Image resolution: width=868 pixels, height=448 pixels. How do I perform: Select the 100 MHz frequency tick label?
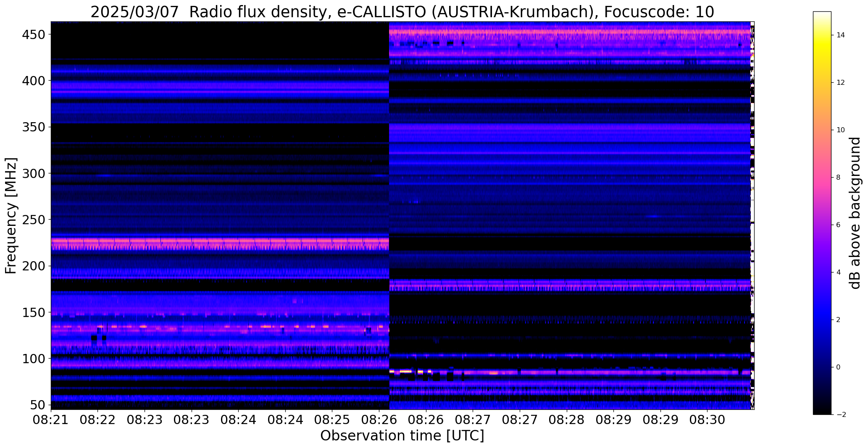(34, 359)
